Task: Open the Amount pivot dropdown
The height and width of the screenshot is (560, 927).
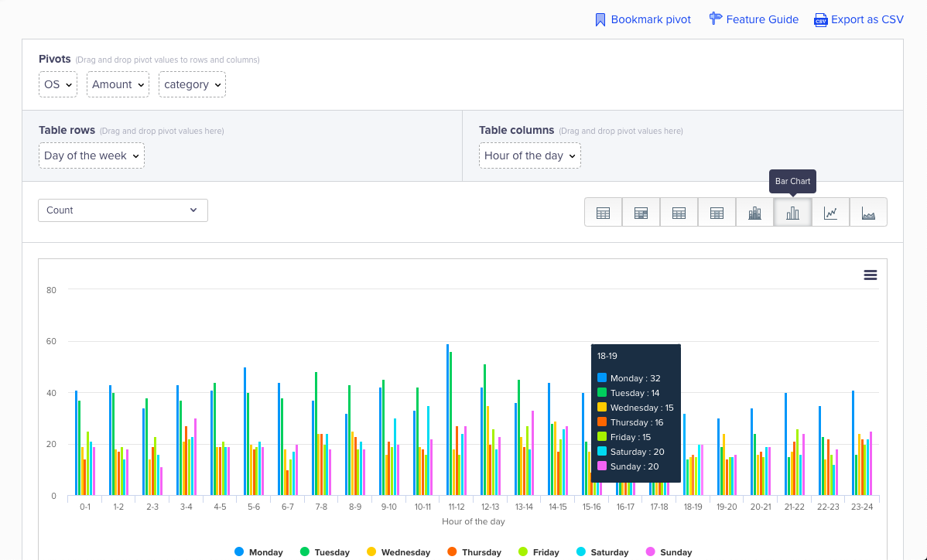Action: 118,84
